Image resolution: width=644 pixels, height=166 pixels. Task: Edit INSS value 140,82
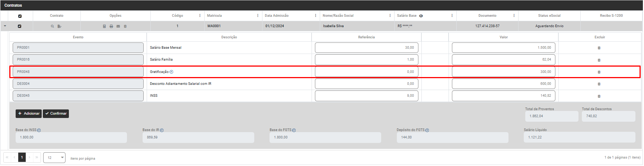click(504, 96)
